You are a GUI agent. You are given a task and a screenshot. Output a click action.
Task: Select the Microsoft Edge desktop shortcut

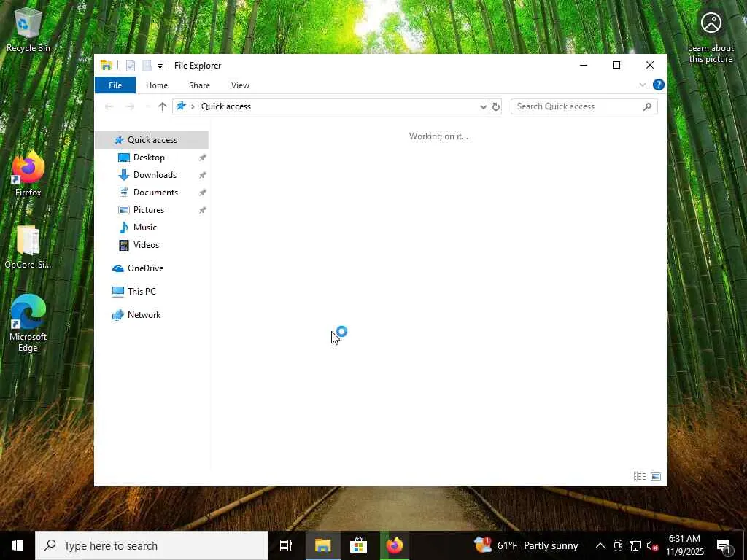pos(28,323)
